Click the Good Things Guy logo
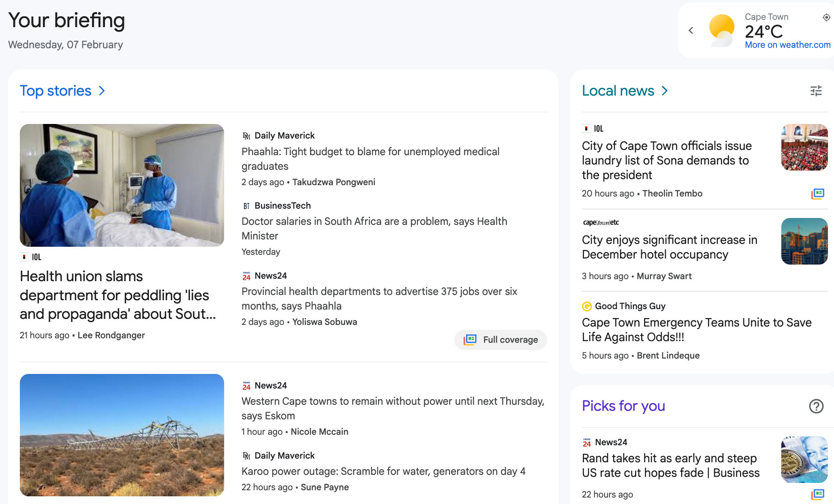 pos(586,306)
